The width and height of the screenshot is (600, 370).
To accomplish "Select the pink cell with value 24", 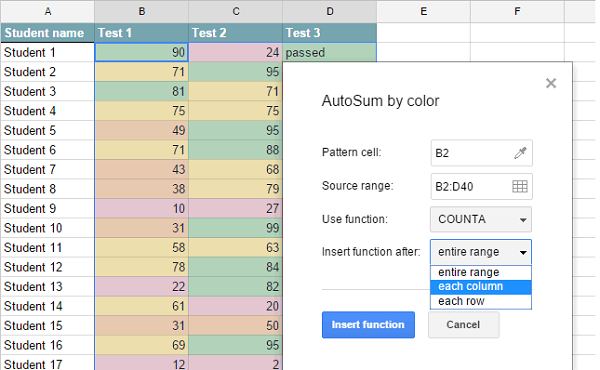I will pyautogui.click(x=236, y=52).
